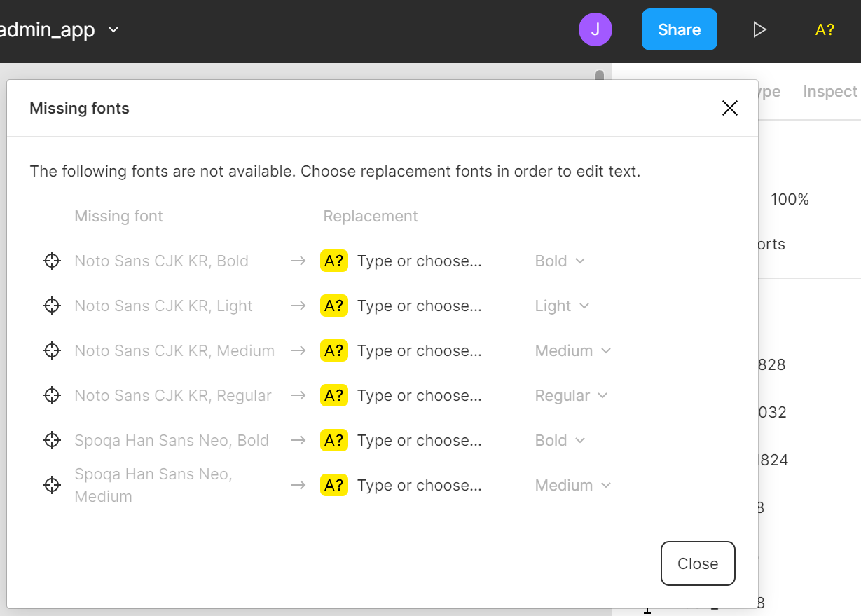
Task: Choose replacement font for Noto Sans Bold
Action: (420, 261)
